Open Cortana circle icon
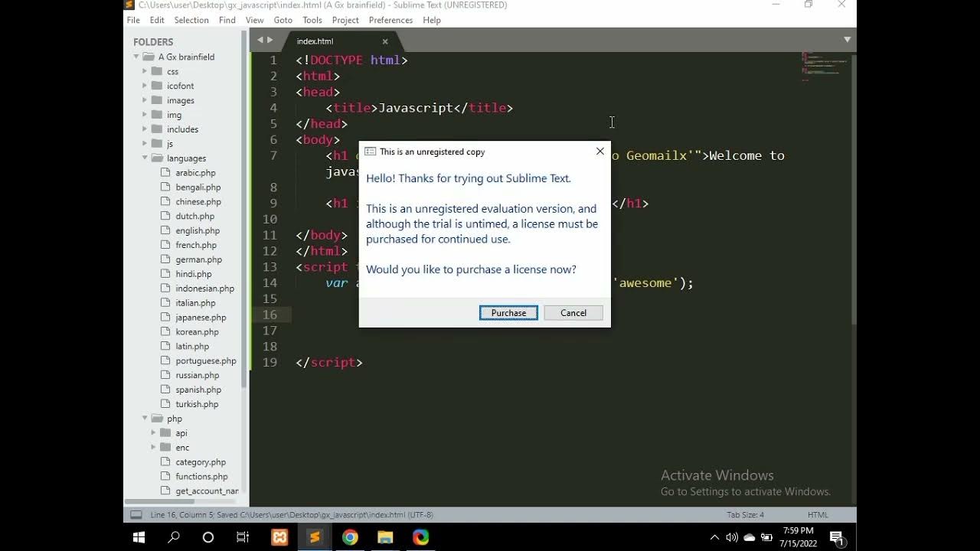Viewport: 980px width, 551px height. pyautogui.click(x=208, y=537)
